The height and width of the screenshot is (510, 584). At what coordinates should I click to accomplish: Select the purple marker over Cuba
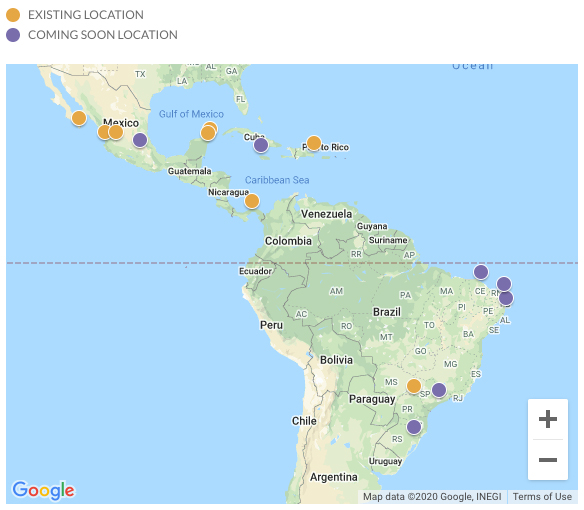(x=261, y=145)
